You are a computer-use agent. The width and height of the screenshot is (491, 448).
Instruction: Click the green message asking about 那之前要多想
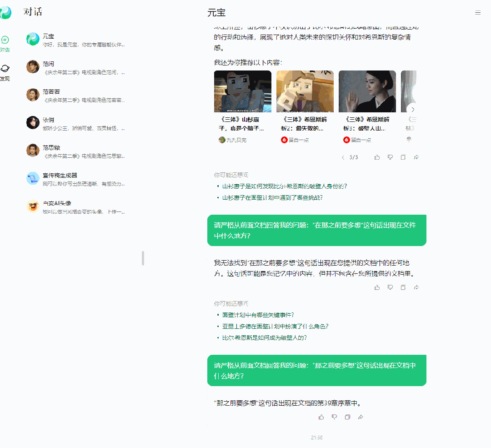pyautogui.click(x=317, y=370)
